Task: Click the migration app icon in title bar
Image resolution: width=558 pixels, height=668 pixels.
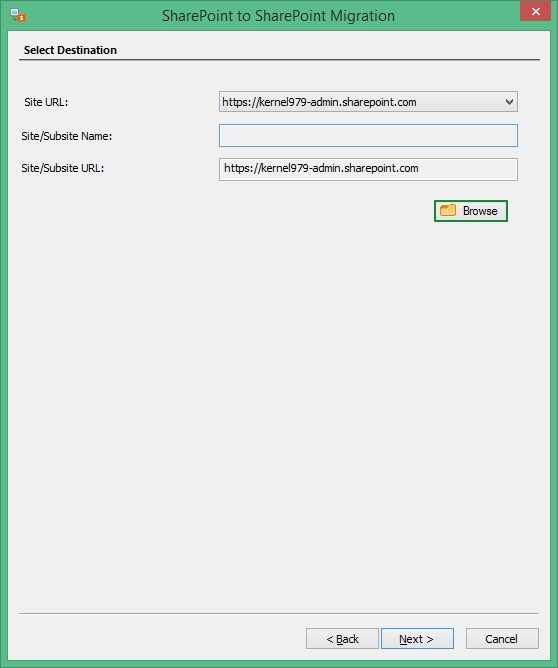Action: tap(18, 15)
